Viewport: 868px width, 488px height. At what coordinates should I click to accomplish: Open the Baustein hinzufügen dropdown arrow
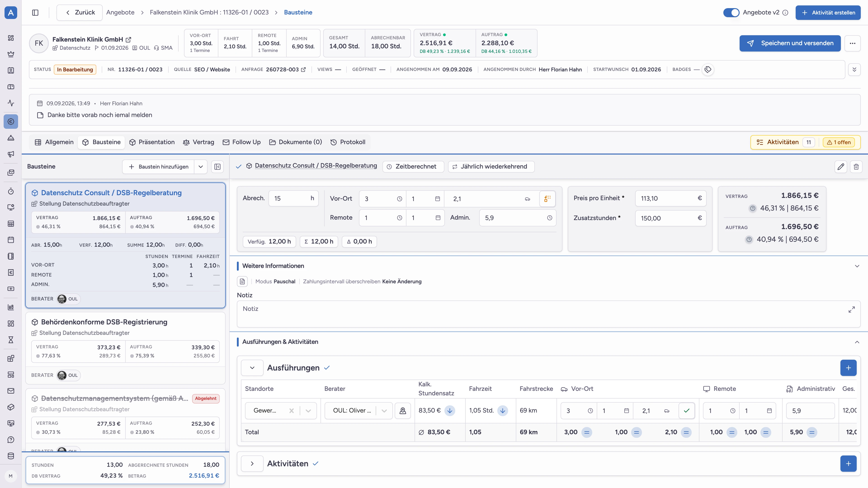coord(200,167)
